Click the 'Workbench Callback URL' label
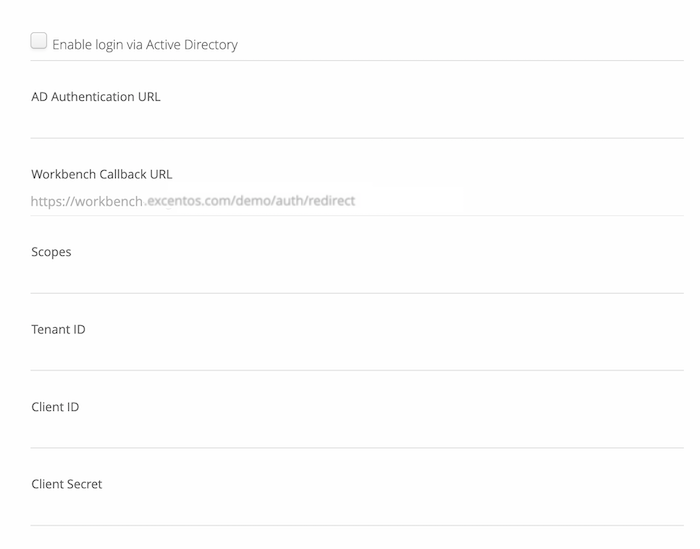 click(102, 174)
